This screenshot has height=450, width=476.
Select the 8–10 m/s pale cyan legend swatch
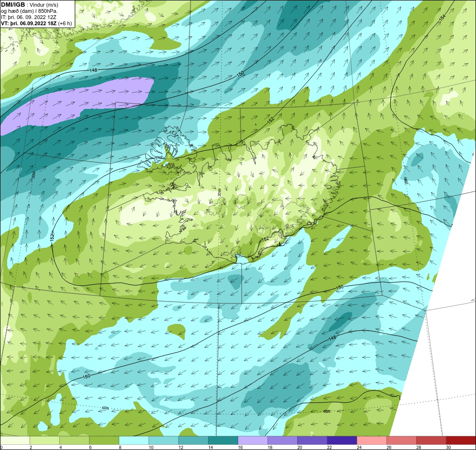[x=134, y=440]
